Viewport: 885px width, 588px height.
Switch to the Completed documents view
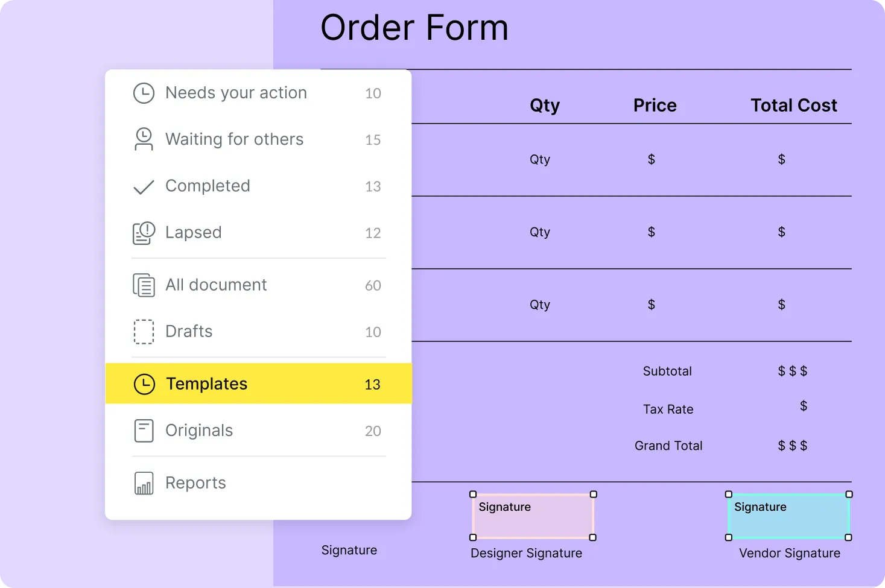point(208,186)
